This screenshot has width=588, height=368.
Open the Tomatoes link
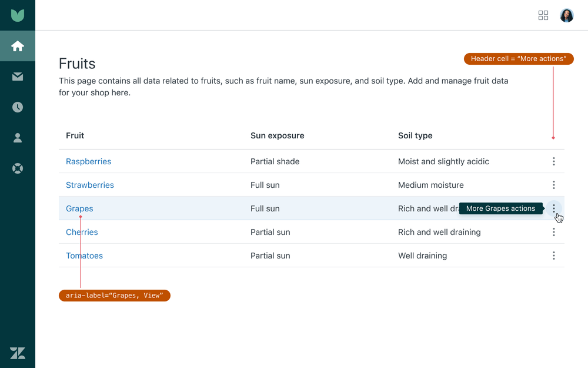84,256
